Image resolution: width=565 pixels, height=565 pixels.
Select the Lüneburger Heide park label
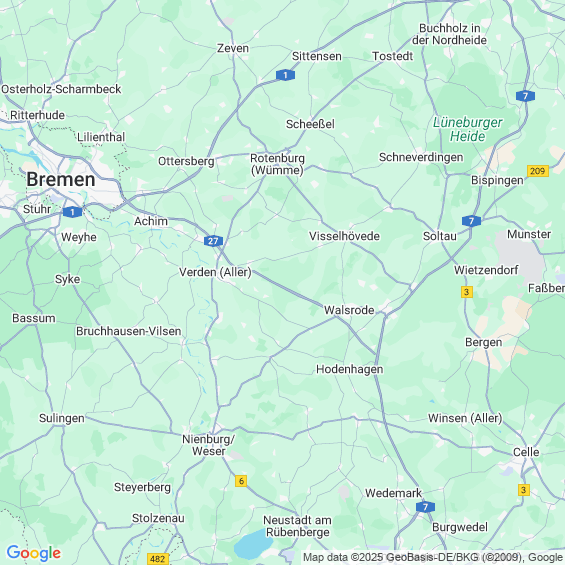click(x=468, y=129)
